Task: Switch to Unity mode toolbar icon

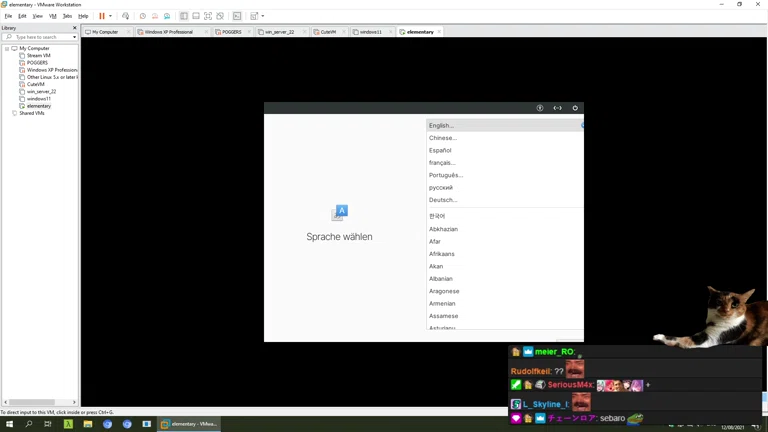Action: [x=220, y=16]
